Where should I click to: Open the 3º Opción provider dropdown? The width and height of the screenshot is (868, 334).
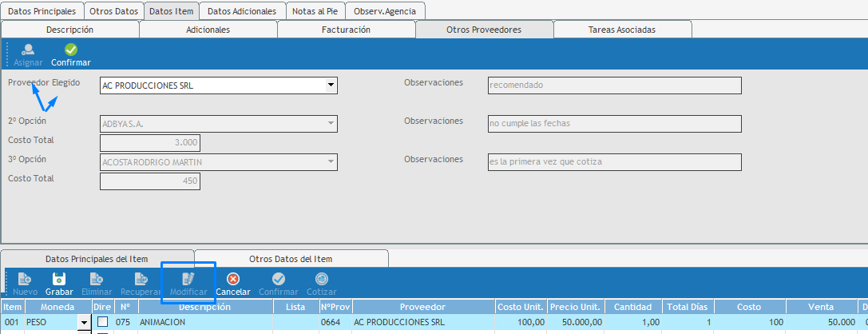tap(331, 162)
